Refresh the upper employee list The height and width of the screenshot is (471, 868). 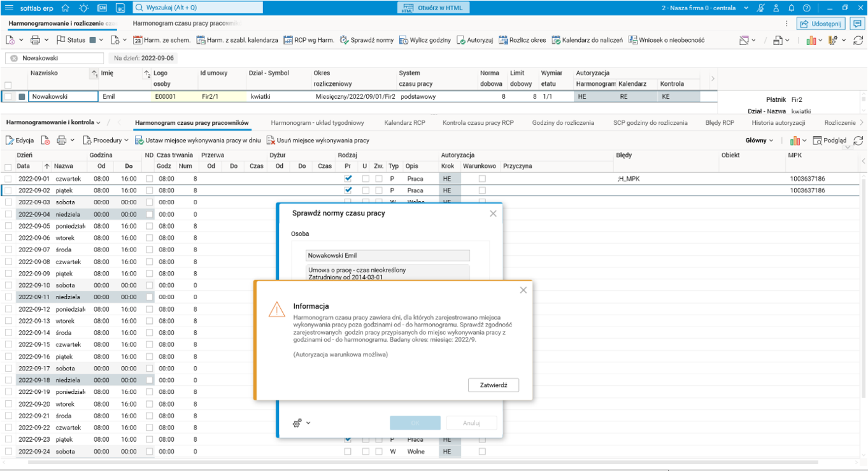tap(858, 40)
